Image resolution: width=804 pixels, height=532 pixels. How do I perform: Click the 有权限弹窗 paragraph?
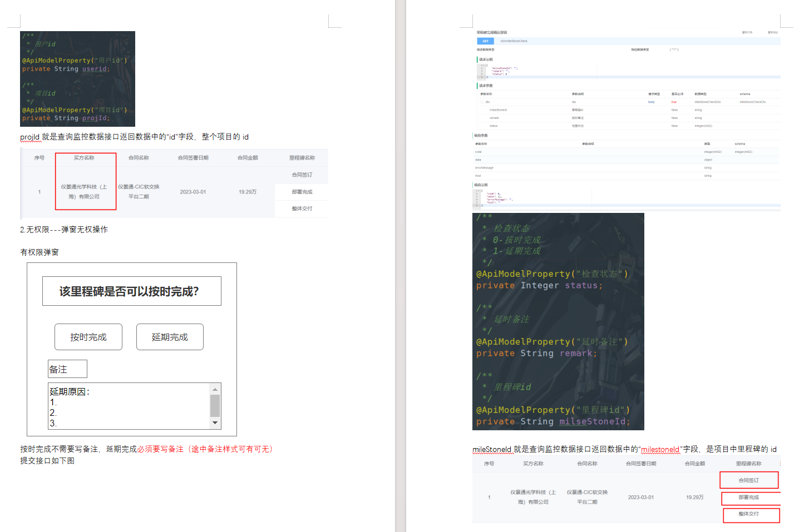click(40, 252)
